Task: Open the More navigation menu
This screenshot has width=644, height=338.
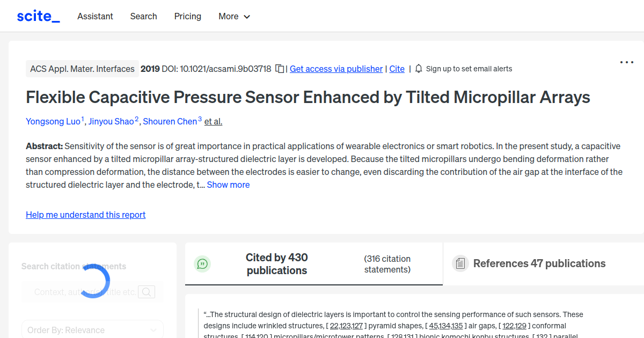Action: (229, 16)
